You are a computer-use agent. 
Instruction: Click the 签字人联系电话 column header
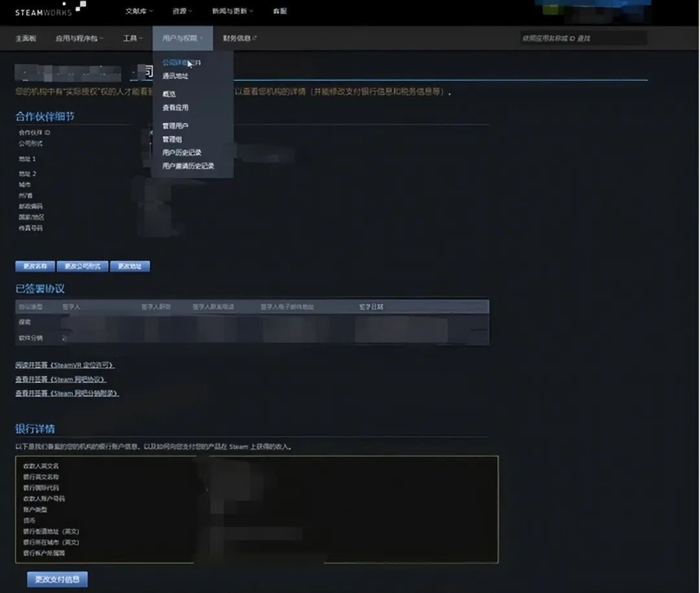(213, 307)
